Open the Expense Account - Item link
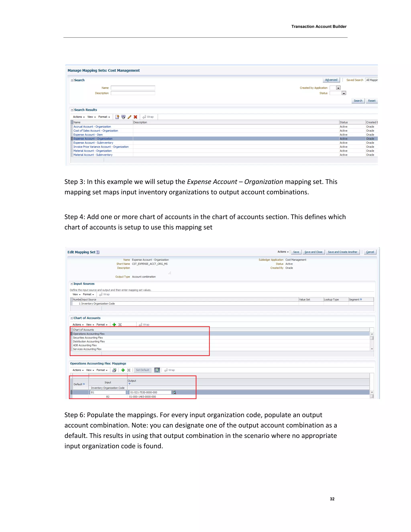This screenshot has width=411, height=532. (x=88, y=135)
